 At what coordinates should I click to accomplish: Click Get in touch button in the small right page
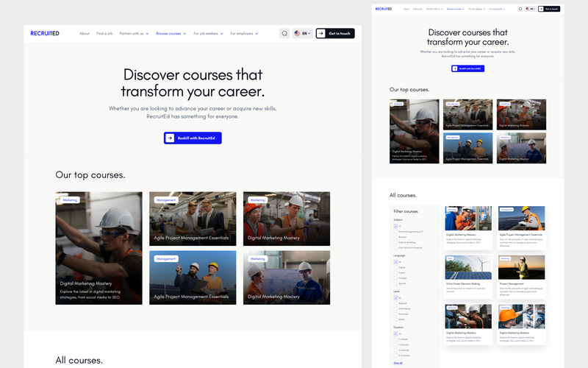pos(549,9)
